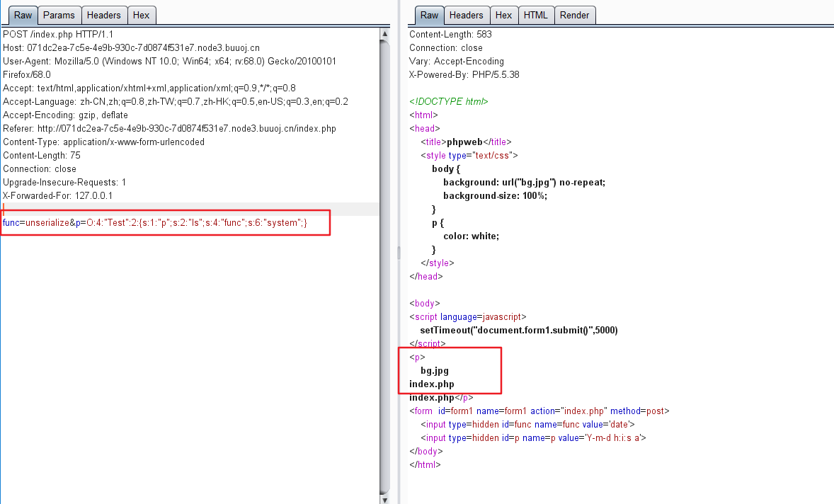Show the response panel's Hex tab
834x504 pixels.
(503, 16)
